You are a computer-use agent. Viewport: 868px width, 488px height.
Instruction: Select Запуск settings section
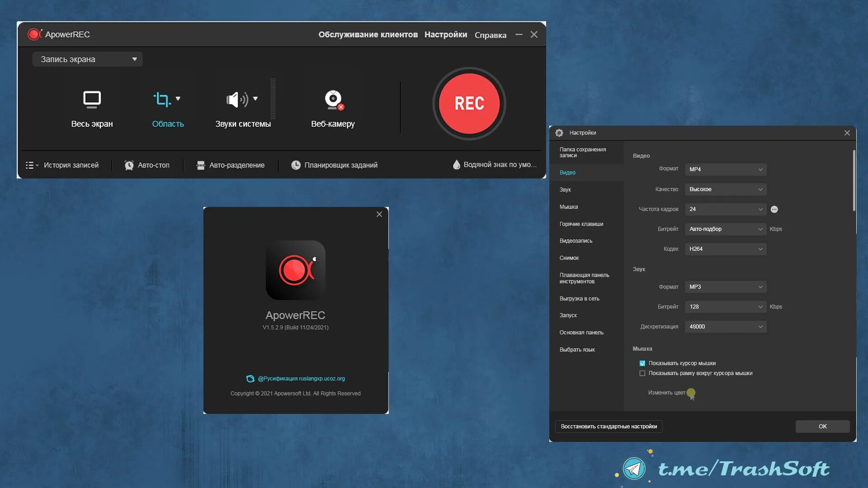pyautogui.click(x=586, y=315)
